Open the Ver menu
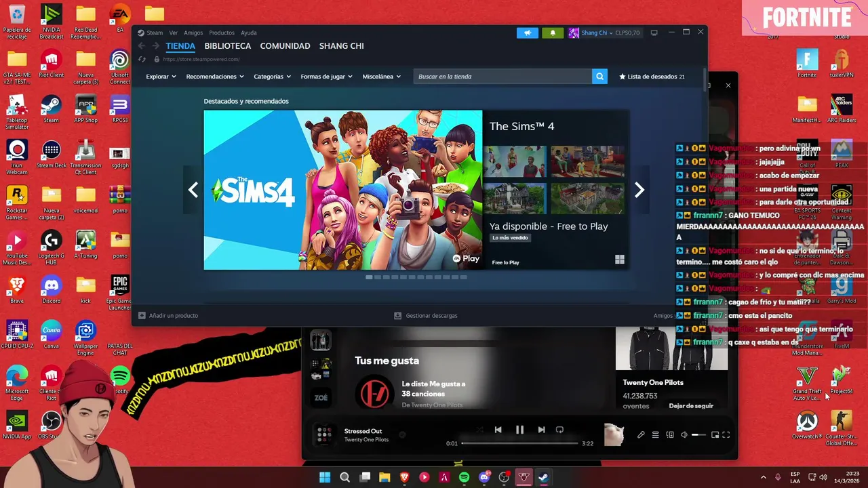This screenshot has width=868, height=488. (174, 33)
